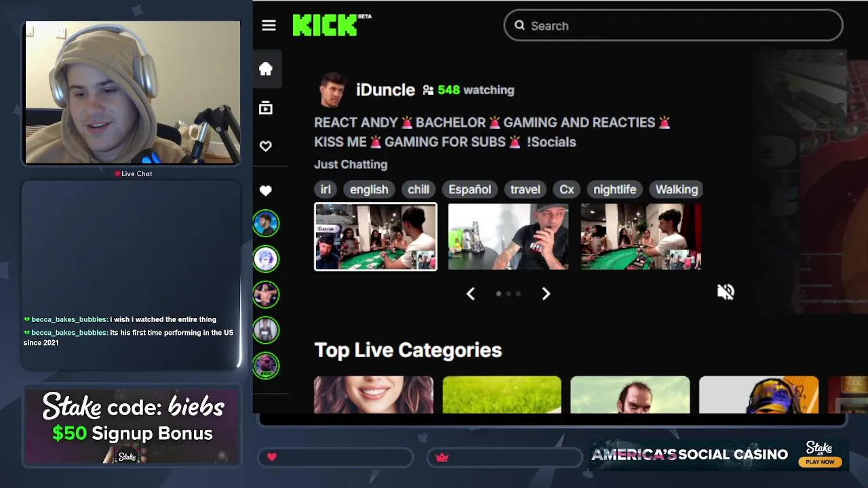Viewport: 868px width, 488px height.
Task: Click the carousel pagination dots
Action: tap(509, 293)
